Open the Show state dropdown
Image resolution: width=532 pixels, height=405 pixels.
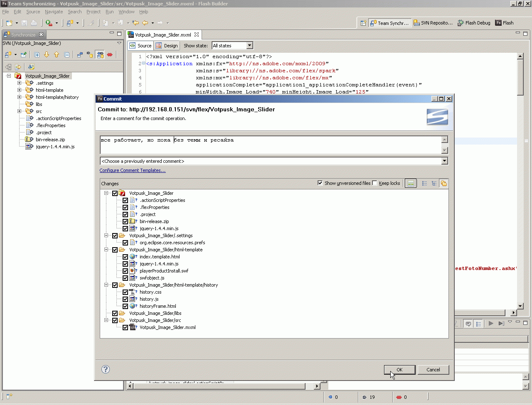[249, 46]
